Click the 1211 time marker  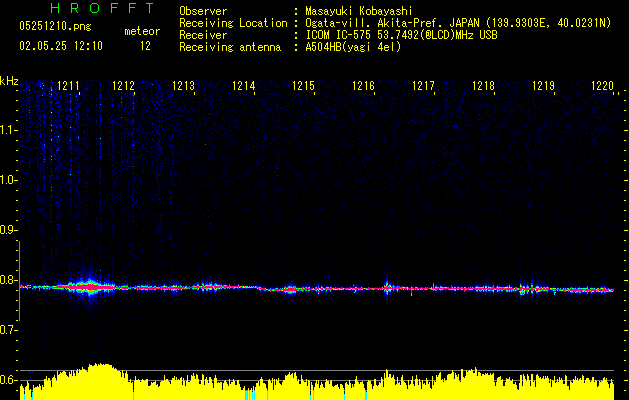point(68,86)
